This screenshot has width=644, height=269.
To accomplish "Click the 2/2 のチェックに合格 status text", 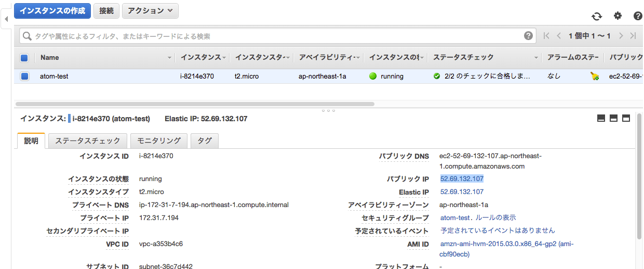I will [488, 76].
